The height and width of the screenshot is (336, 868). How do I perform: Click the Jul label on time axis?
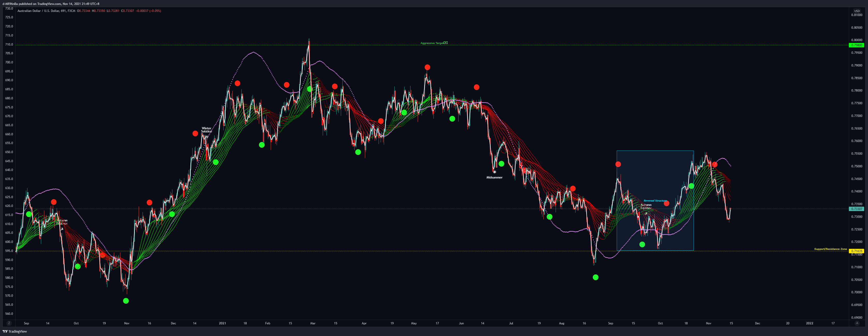click(511, 323)
